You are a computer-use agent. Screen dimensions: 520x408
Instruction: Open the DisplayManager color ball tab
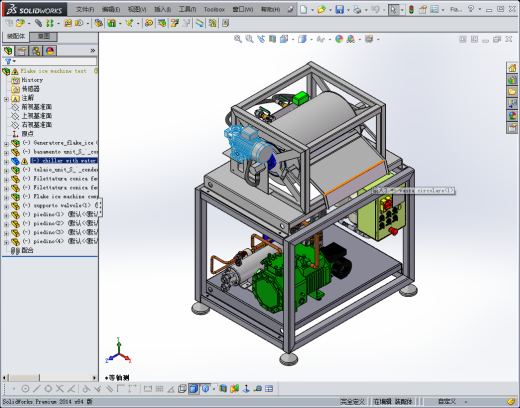[x=50, y=51]
